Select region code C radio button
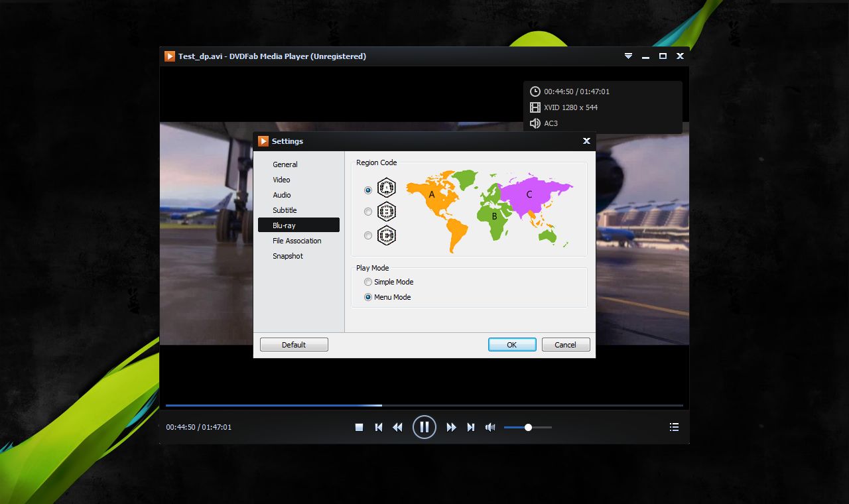Image resolution: width=849 pixels, height=504 pixels. coord(368,235)
